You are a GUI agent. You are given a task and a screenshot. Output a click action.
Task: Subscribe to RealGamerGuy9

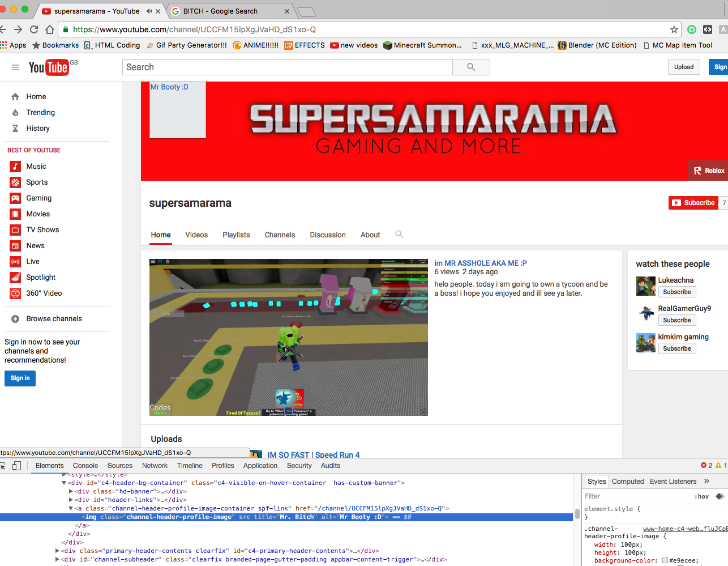[677, 321]
